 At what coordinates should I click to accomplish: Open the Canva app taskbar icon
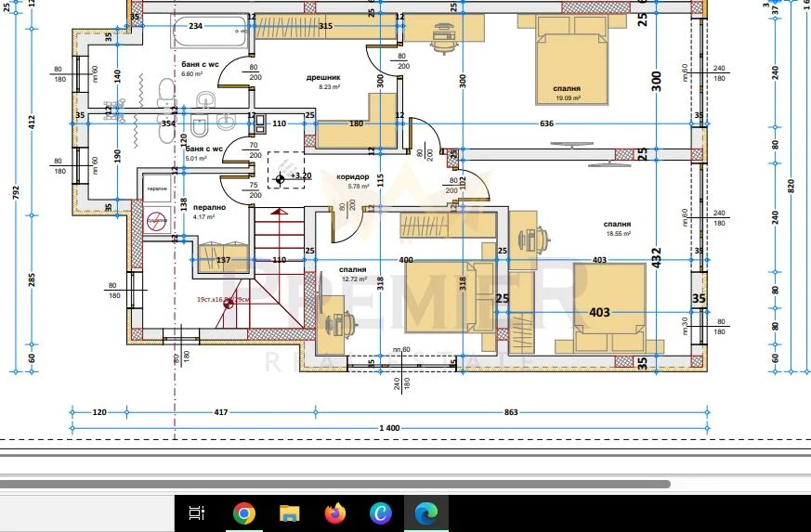(380, 513)
